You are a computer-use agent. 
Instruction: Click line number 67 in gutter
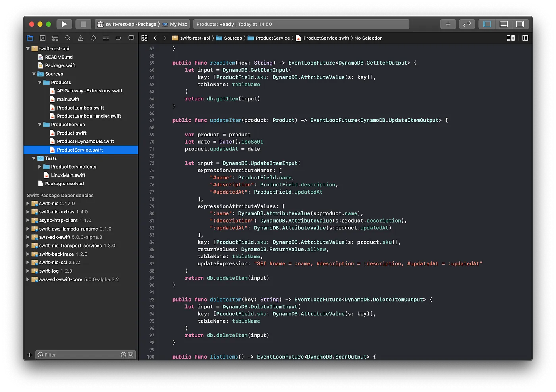[x=152, y=120]
